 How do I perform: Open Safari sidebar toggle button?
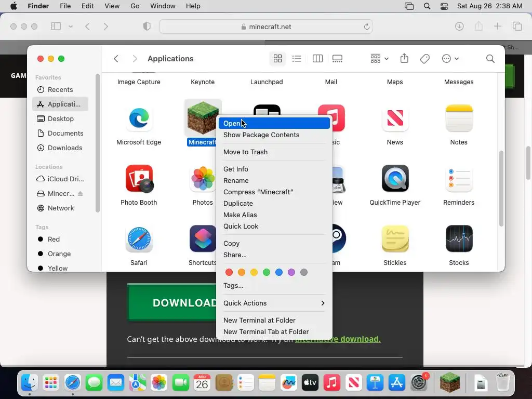click(x=56, y=26)
